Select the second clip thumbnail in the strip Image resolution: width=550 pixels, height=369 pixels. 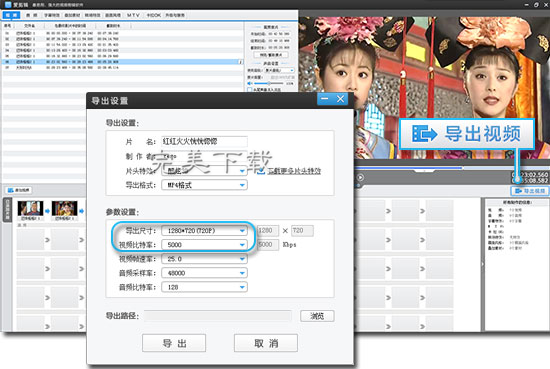[x=65, y=208]
